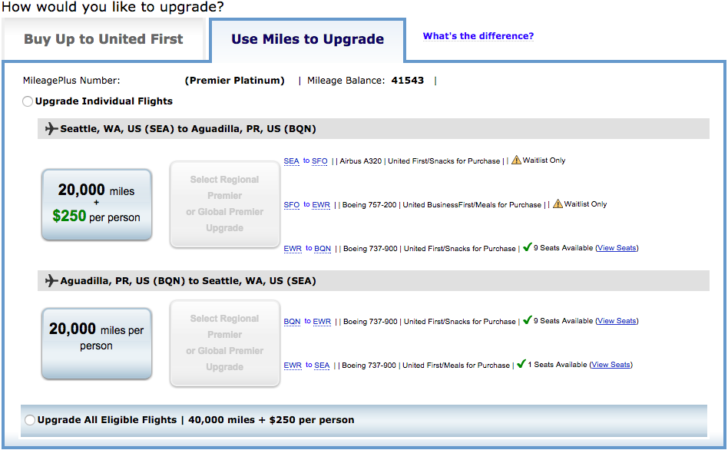View Seats for EWR to SEA flight

click(611, 365)
